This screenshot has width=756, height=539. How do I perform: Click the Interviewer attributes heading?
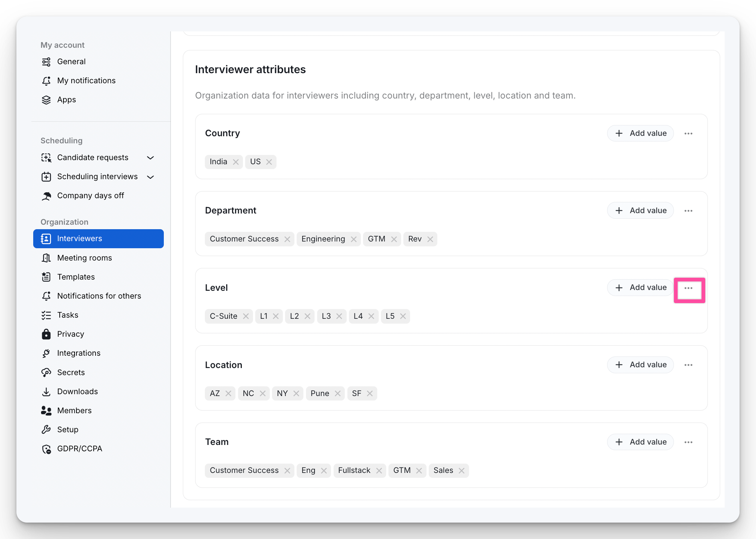pos(250,69)
